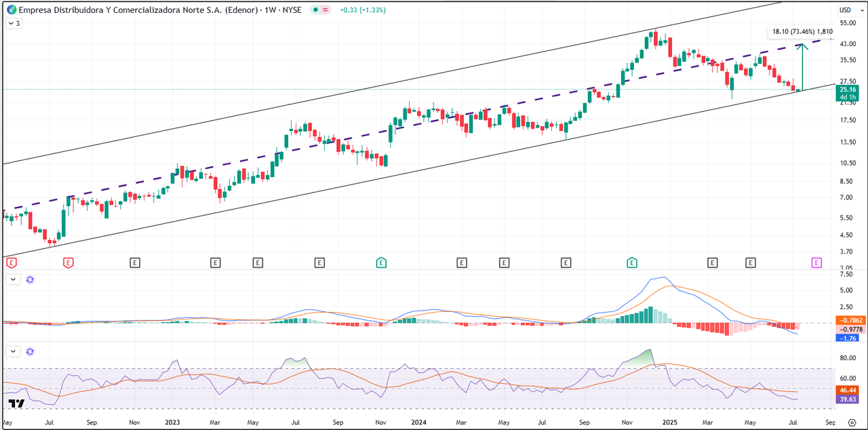Screen dimensions: 868x430
Task: Click the green market status dot
Action: point(315,10)
